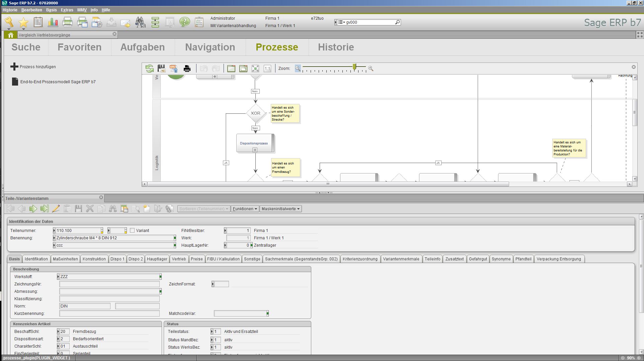The width and height of the screenshot is (644, 361).
Task: Save the process diagram with disk icon
Action: coord(161,69)
